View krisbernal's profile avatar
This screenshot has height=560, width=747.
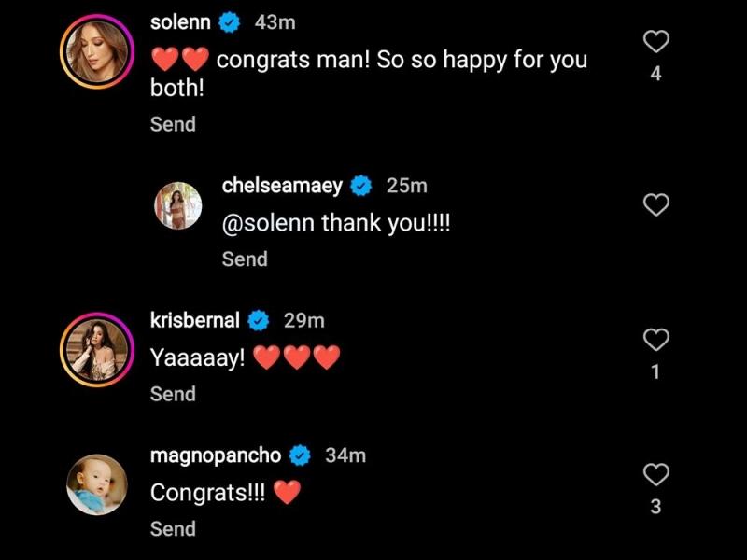[x=97, y=347]
